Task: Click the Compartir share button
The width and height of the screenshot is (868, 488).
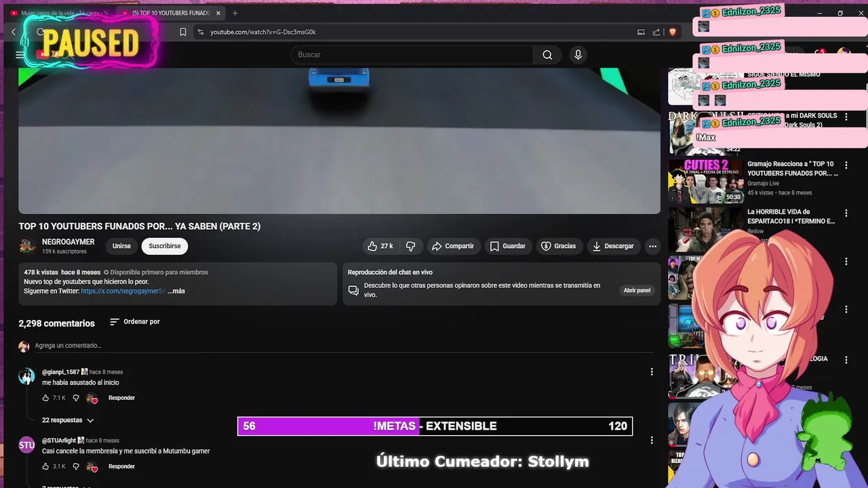Action: (453, 246)
